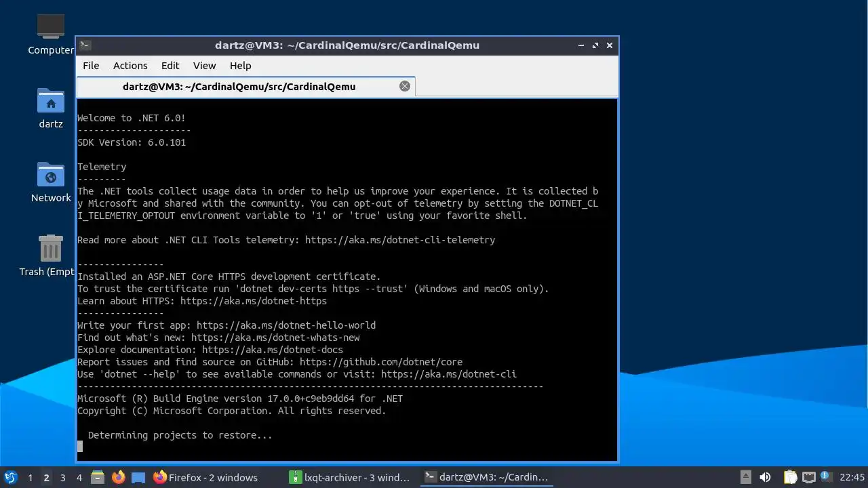
Task: Open the dartz home folder icon
Action: (51, 108)
